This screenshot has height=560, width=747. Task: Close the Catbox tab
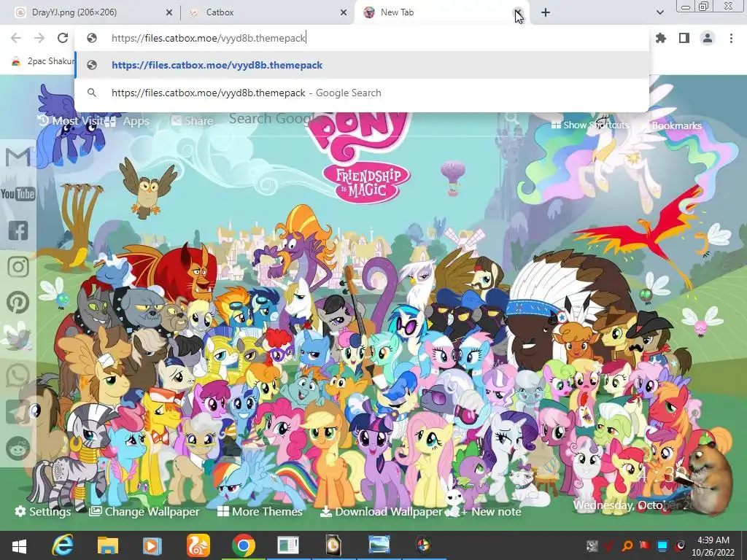tap(344, 12)
